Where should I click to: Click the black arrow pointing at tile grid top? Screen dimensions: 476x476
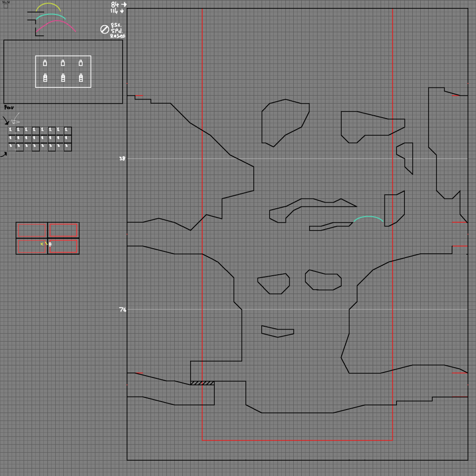[6, 121]
